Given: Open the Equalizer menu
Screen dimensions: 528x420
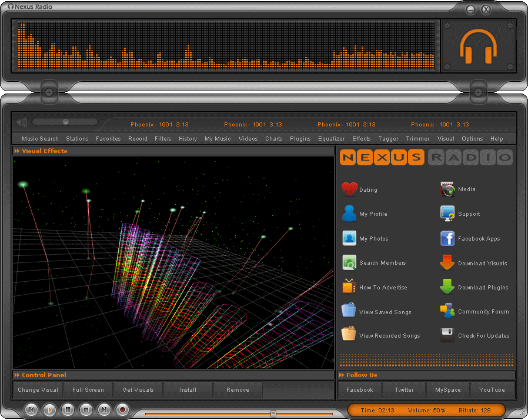Looking at the screenshot, I should tap(332, 138).
